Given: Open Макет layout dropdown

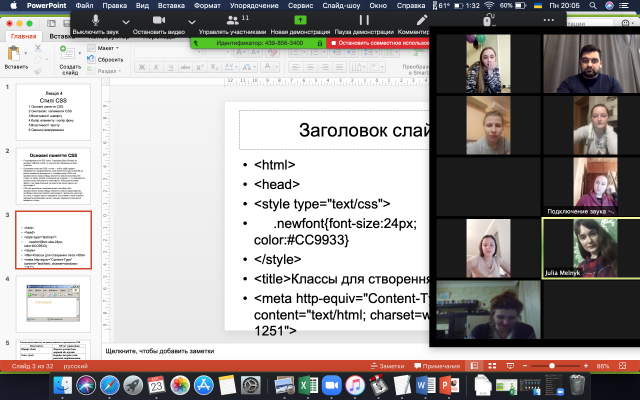Looking at the screenshot, I should click(x=103, y=48).
